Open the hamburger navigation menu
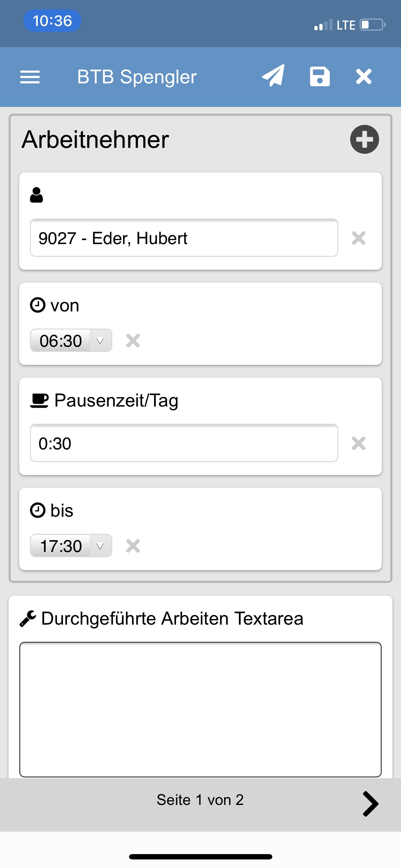 30,77
